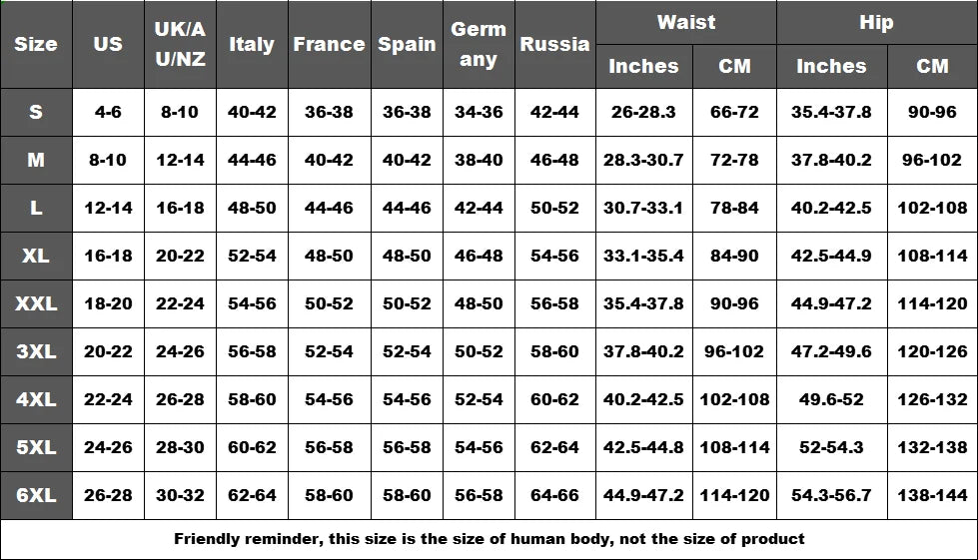Click the Size column header

[x=36, y=44]
